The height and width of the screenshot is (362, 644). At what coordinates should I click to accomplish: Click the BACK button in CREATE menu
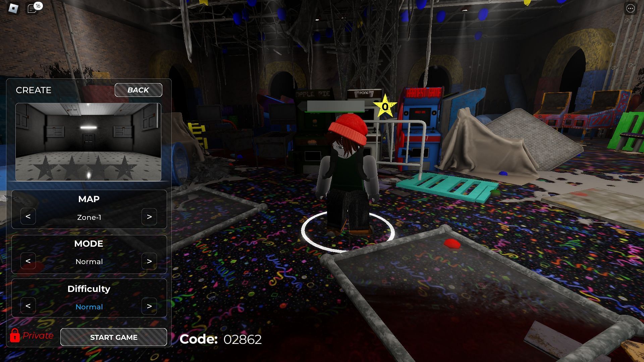click(138, 90)
